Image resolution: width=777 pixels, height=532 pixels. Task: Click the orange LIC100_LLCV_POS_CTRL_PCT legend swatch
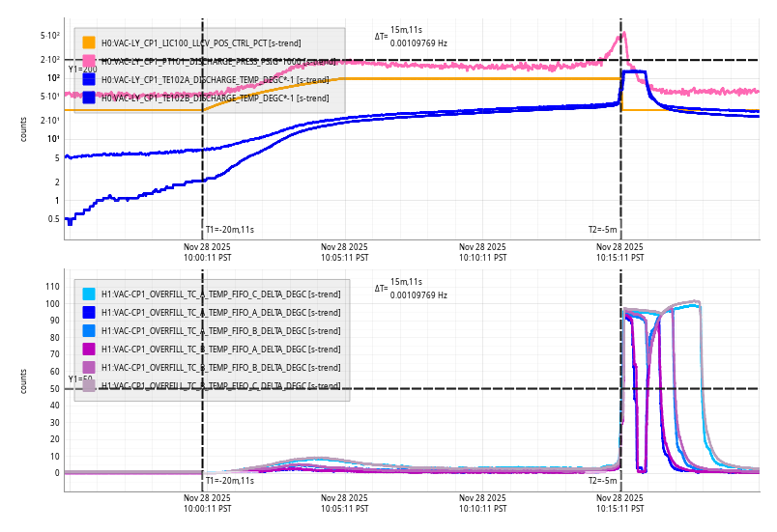[x=89, y=42]
